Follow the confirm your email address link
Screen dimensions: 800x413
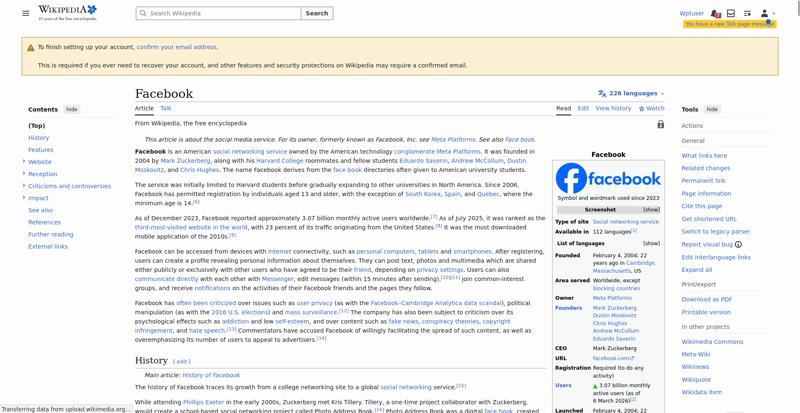177,47
